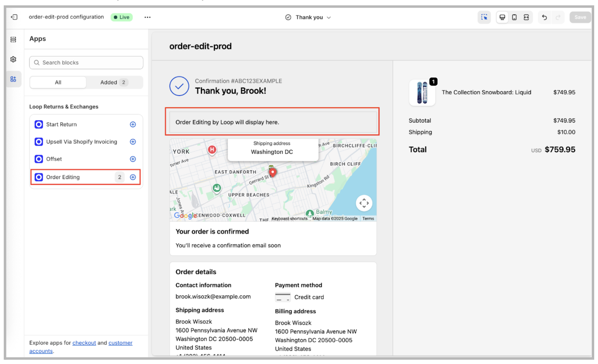598x364 pixels.
Task: Switch to fullscreen width preview icon
Action: coord(526,17)
